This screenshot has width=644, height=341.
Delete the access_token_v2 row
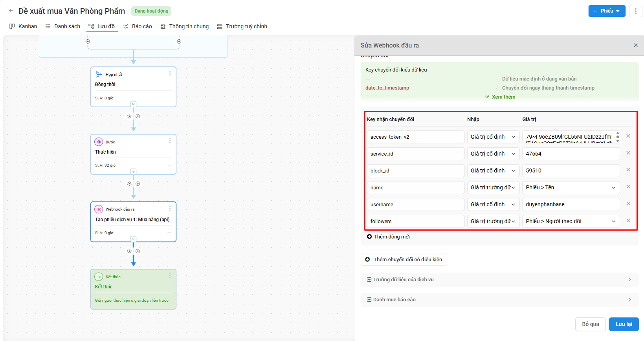[628, 136]
